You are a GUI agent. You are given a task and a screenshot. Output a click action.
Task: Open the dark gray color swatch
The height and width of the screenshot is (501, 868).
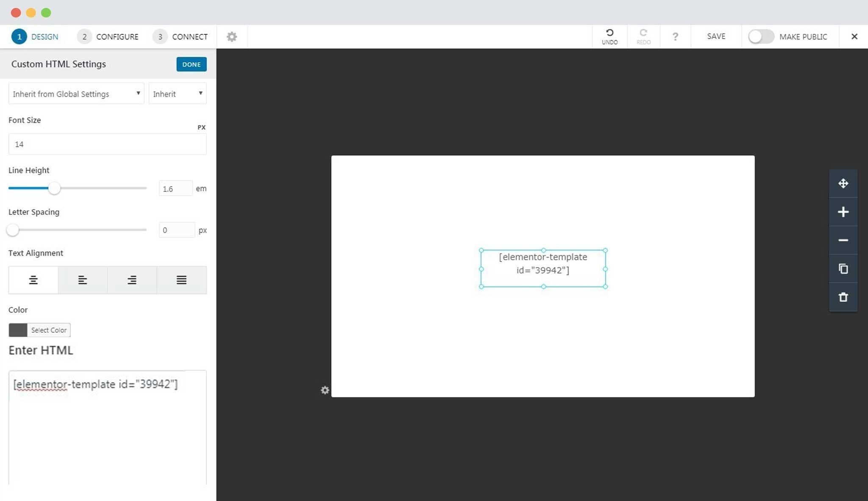[18, 330]
